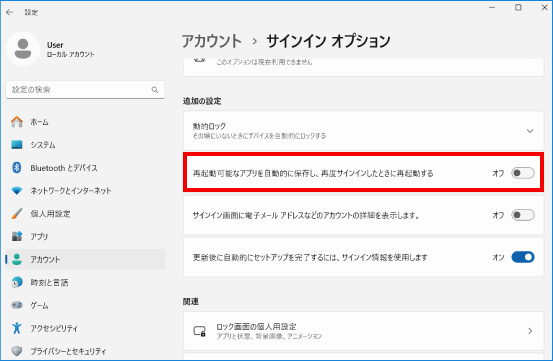The height and width of the screenshot is (361, 553).
Task: Close the settings window
Action: [544, 7]
